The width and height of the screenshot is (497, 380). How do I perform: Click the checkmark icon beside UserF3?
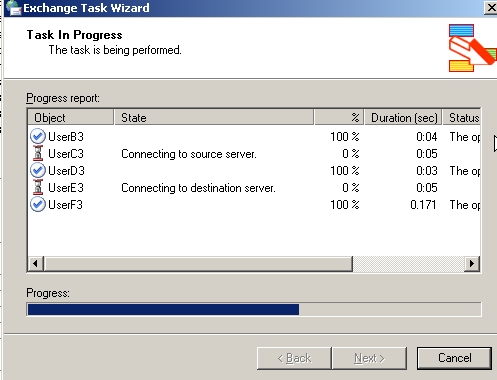(38, 204)
